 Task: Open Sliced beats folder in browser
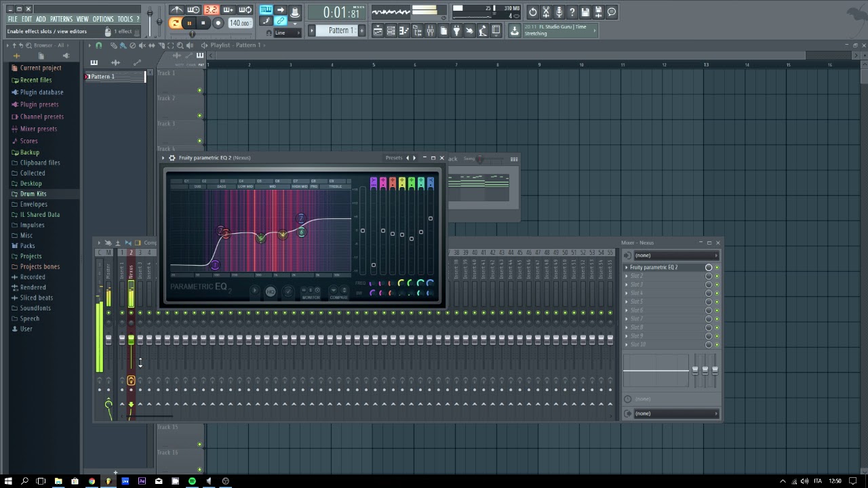(x=36, y=298)
